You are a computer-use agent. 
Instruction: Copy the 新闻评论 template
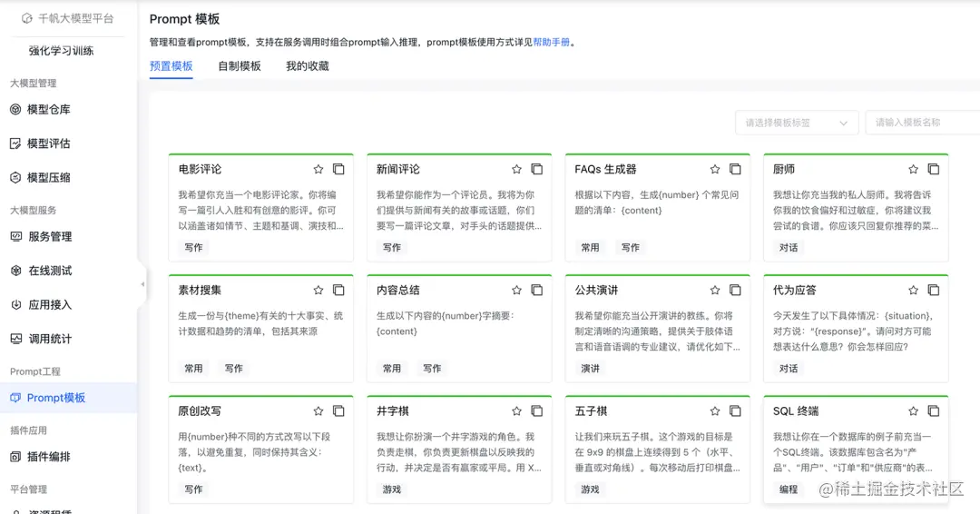point(537,170)
